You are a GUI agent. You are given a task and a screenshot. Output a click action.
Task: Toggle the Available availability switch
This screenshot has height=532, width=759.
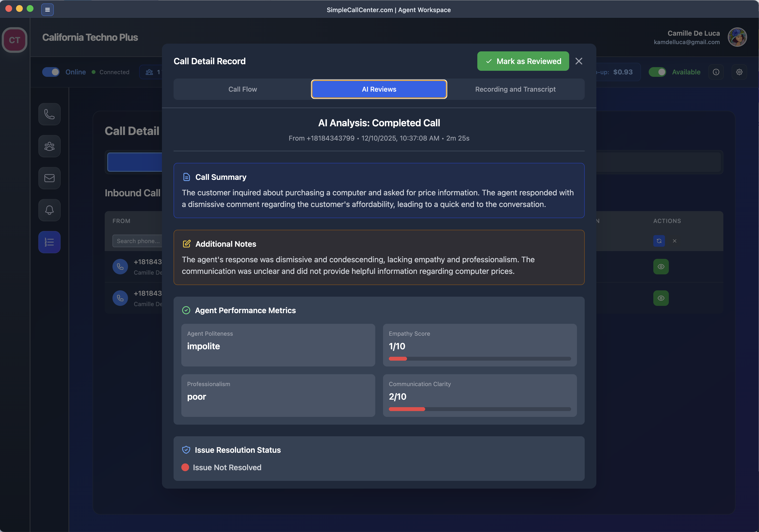click(657, 72)
